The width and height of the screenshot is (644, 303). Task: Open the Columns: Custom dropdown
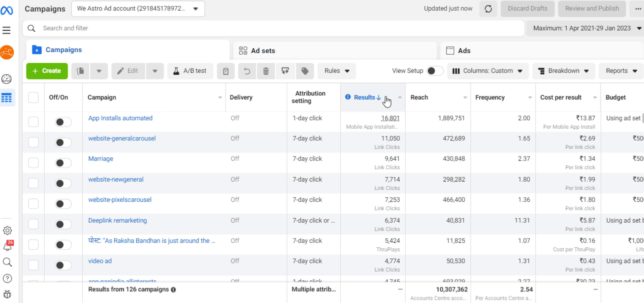coord(487,71)
